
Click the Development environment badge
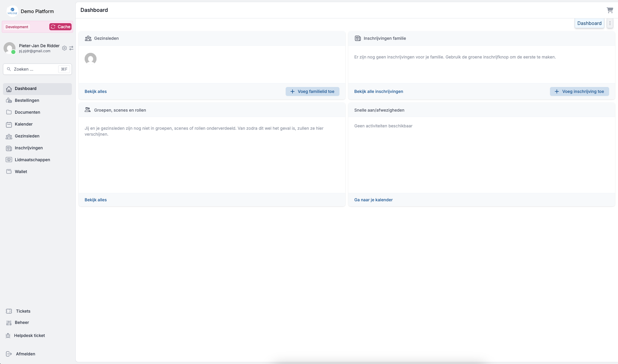pos(17,27)
